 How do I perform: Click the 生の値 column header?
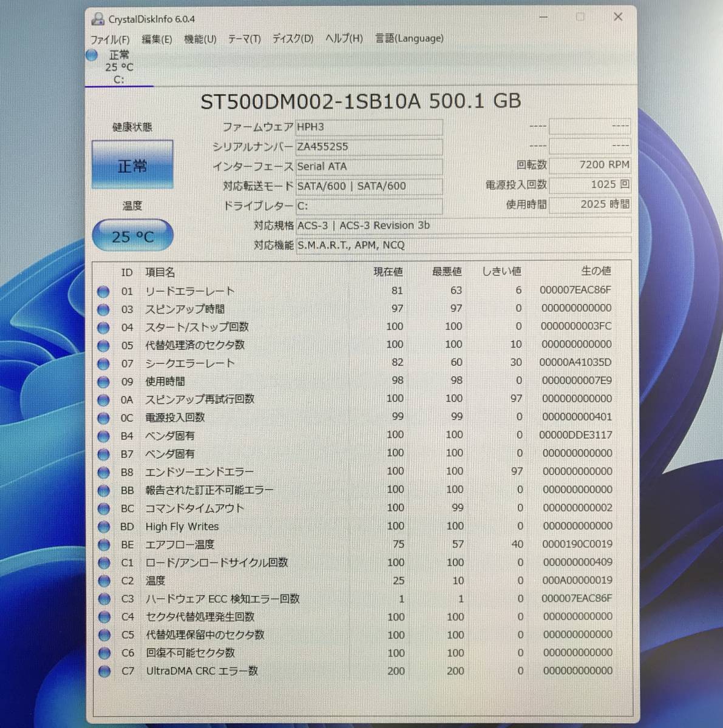coord(596,271)
